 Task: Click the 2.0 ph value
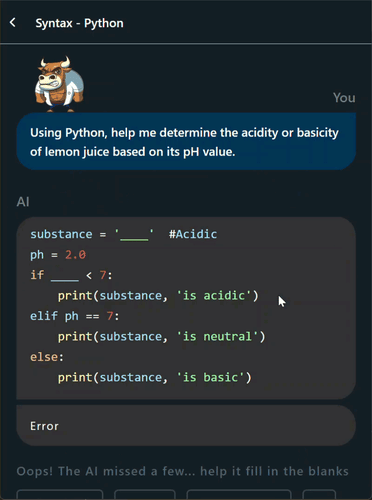(x=75, y=255)
